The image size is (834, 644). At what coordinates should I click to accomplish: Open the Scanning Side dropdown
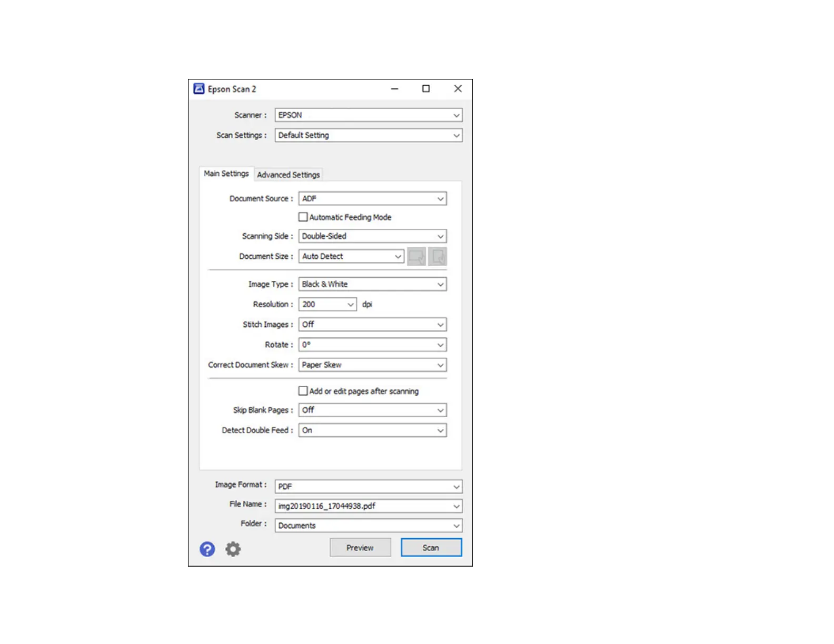tap(373, 236)
